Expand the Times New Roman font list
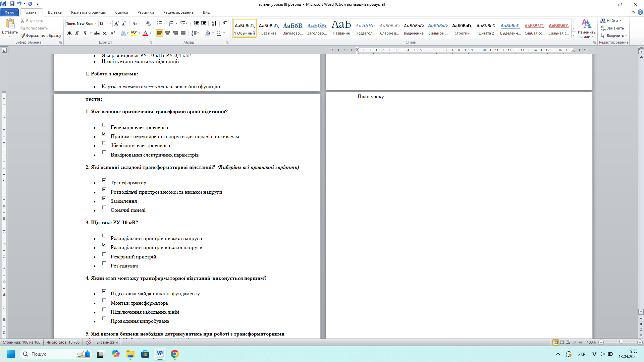The width and height of the screenshot is (644, 362). [96, 23]
